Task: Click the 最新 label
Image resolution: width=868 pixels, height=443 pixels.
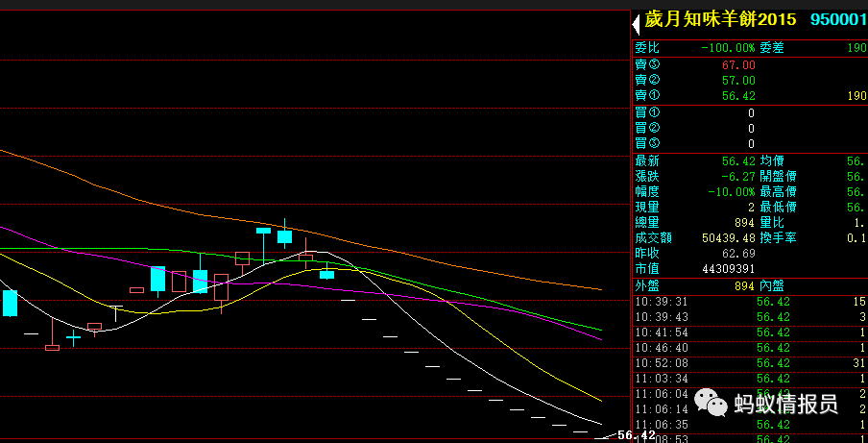Action: click(x=648, y=161)
